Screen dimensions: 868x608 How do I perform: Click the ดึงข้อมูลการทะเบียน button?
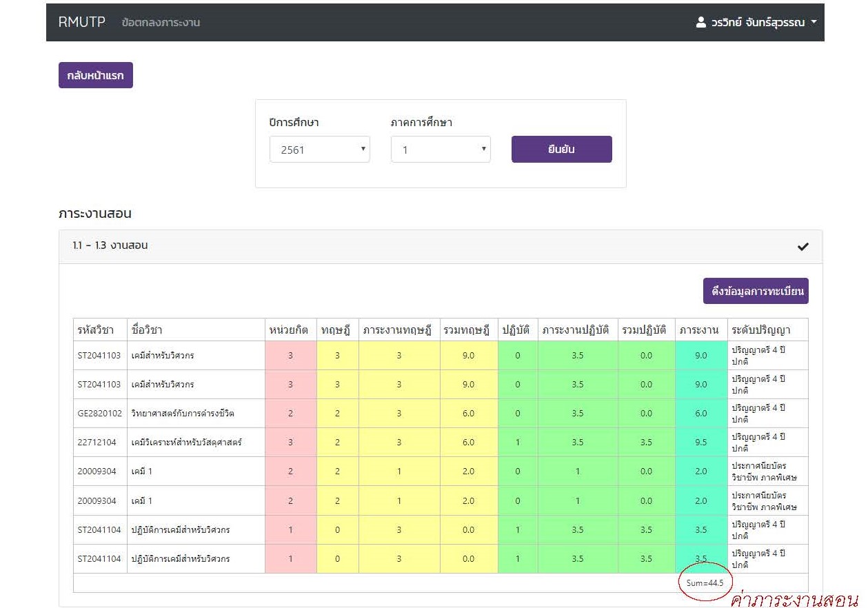coord(756,291)
